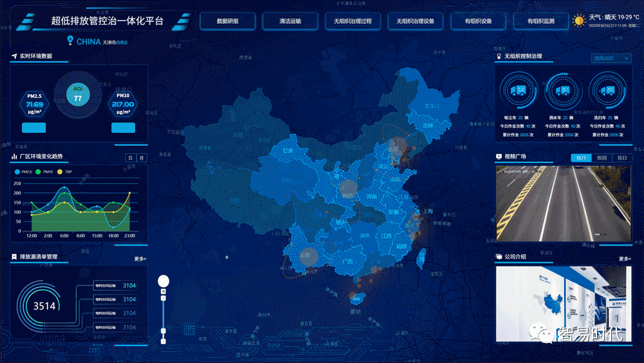The width and height of the screenshot is (644, 363).
Task: Select the 洒水车 truck icon
Action: [563, 90]
